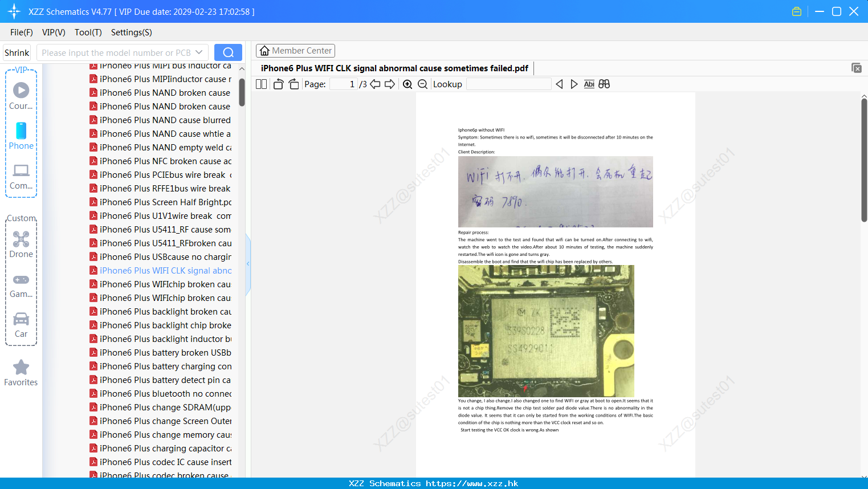This screenshot has height=489, width=868.
Task: Find previous lookup match
Action: [559, 84]
